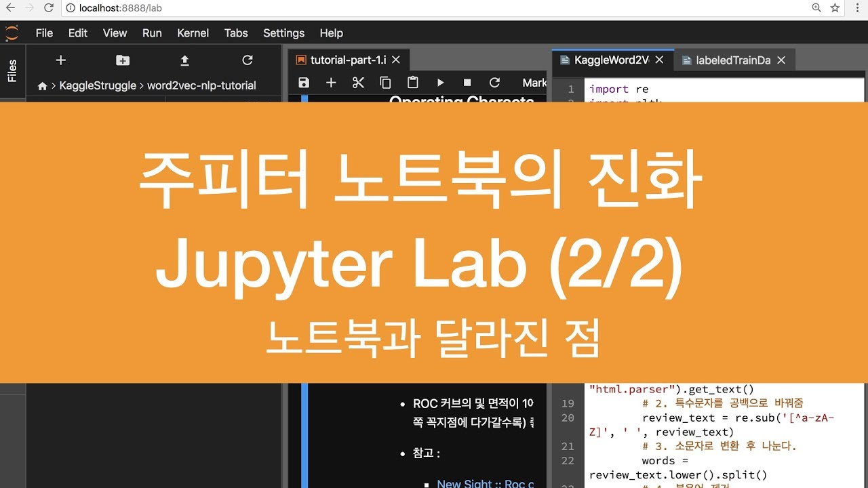Save the notebook with the disk icon
The height and width of the screenshot is (488, 868).
point(304,83)
